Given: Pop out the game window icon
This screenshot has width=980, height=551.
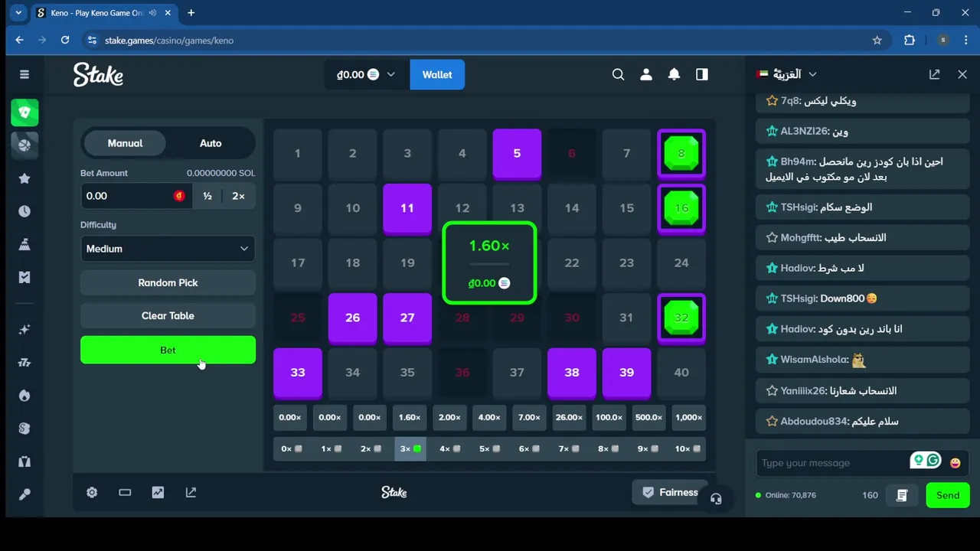Looking at the screenshot, I should 191,492.
